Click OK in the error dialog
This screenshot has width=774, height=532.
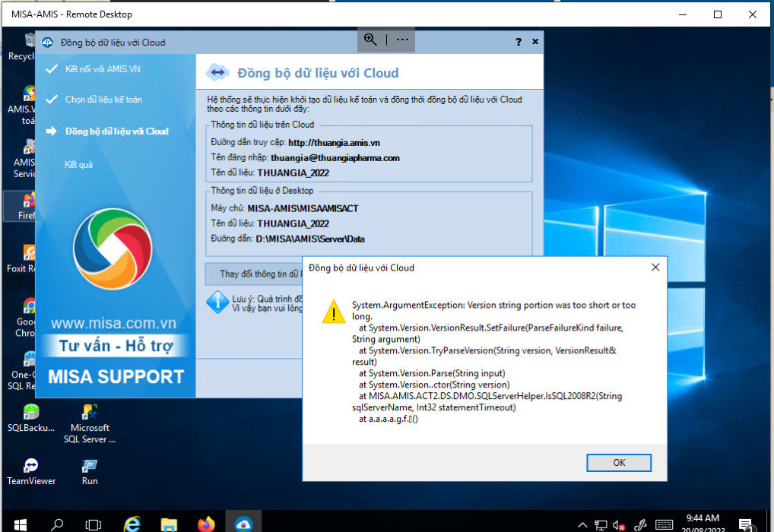(618, 462)
